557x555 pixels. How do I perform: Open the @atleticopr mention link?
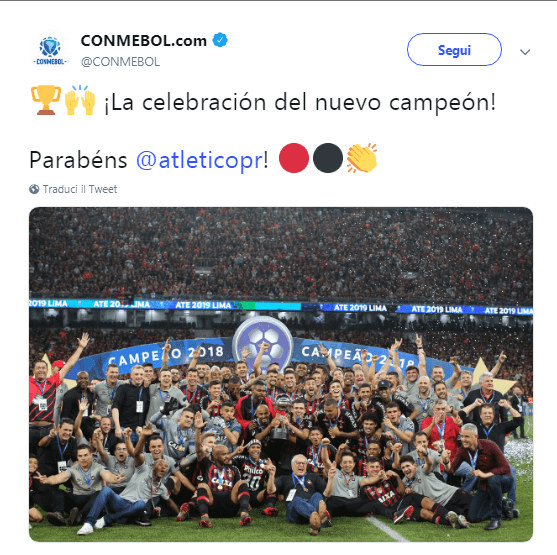[199, 160]
